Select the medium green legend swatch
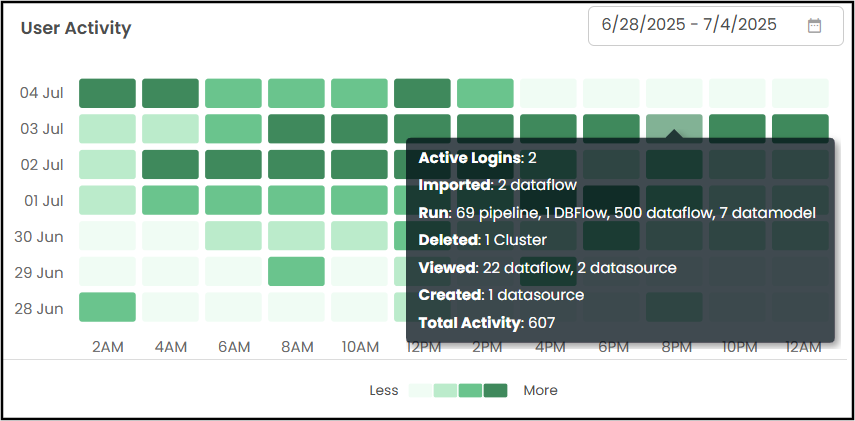This screenshot has height=421, width=855. [470, 390]
